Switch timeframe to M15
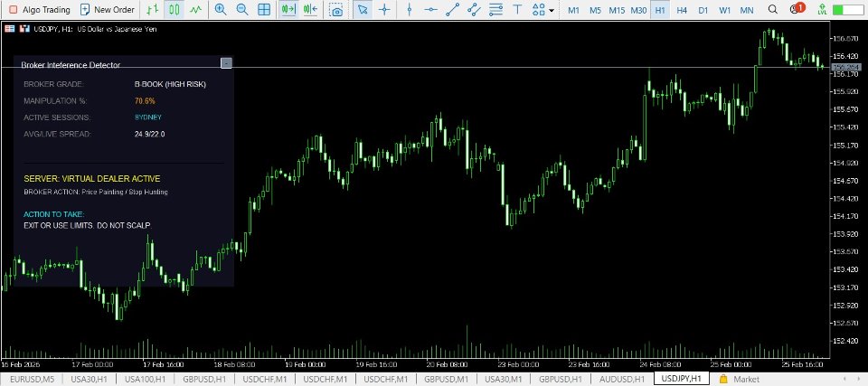868x386 pixels. (617, 10)
